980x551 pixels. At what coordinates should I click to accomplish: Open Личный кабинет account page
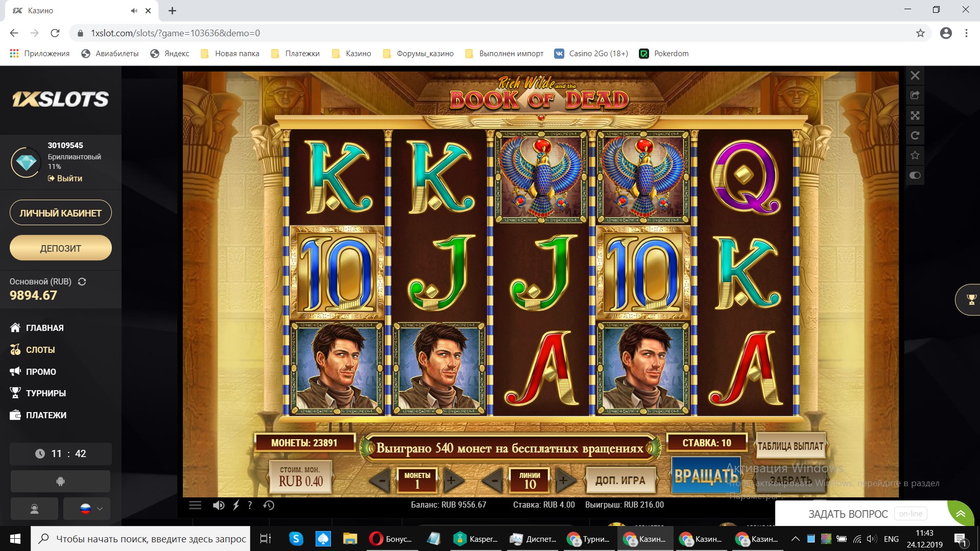pyautogui.click(x=60, y=213)
